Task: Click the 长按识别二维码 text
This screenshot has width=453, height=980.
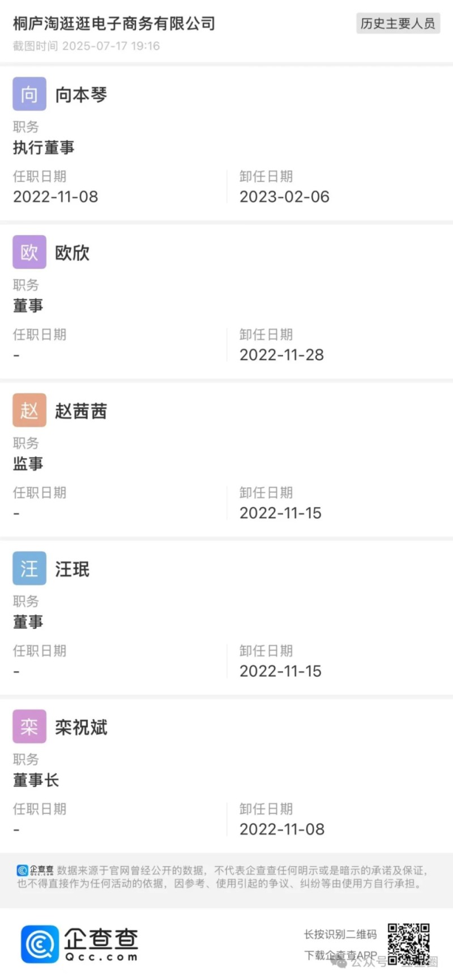Action: click(340, 934)
